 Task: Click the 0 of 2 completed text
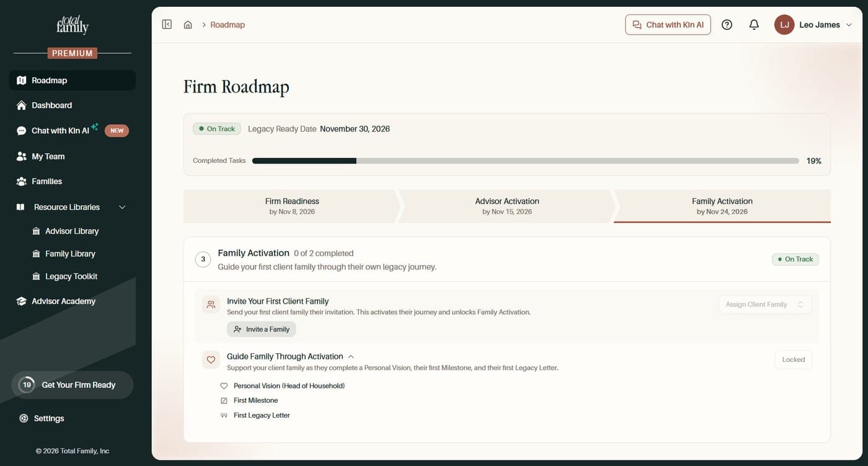click(324, 253)
